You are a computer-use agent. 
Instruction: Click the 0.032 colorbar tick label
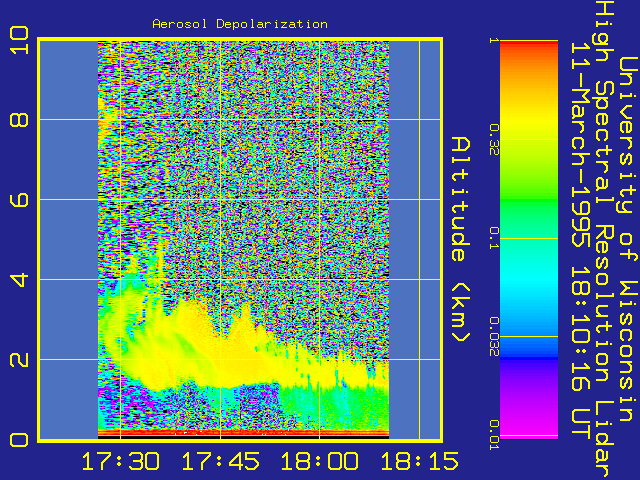pyautogui.click(x=494, y=337)
